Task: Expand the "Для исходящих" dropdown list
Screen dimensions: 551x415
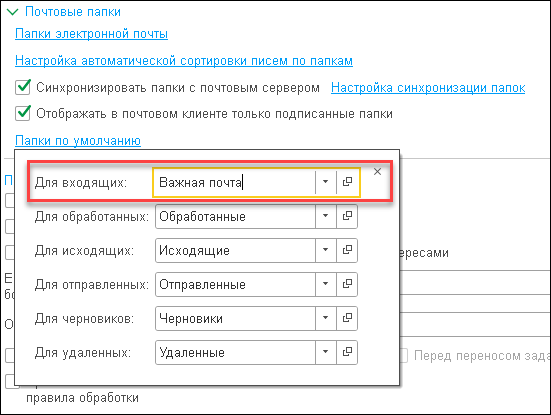Action: (325, 250)
